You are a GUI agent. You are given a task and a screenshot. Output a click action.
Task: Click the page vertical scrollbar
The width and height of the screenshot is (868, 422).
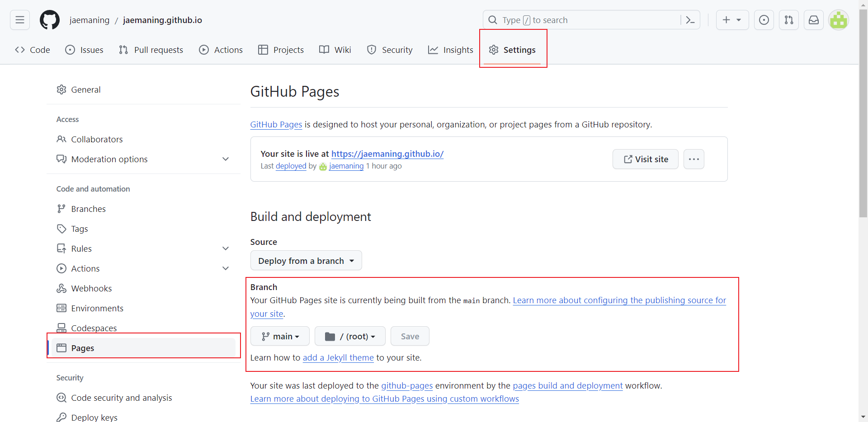coord(863,113)
